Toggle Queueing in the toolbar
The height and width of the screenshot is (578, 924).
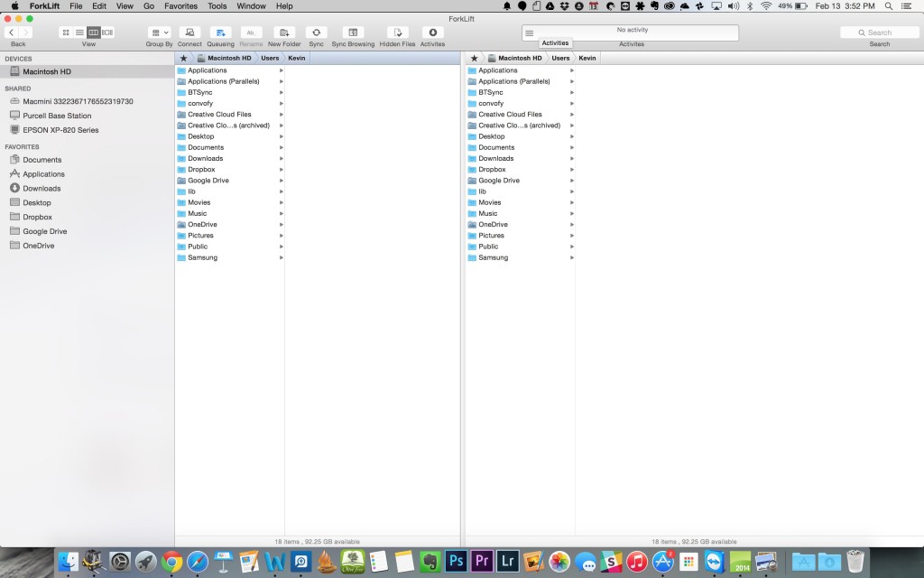pos(220,33)
